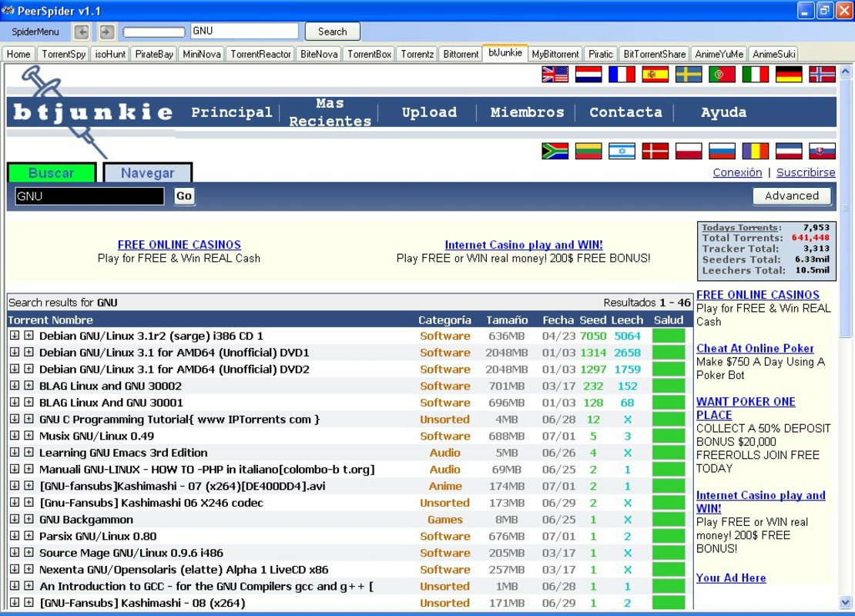Switch to the TorrentSpy tab
The width and height of the screenshot is (855, 616).
(x=64, y=54)
